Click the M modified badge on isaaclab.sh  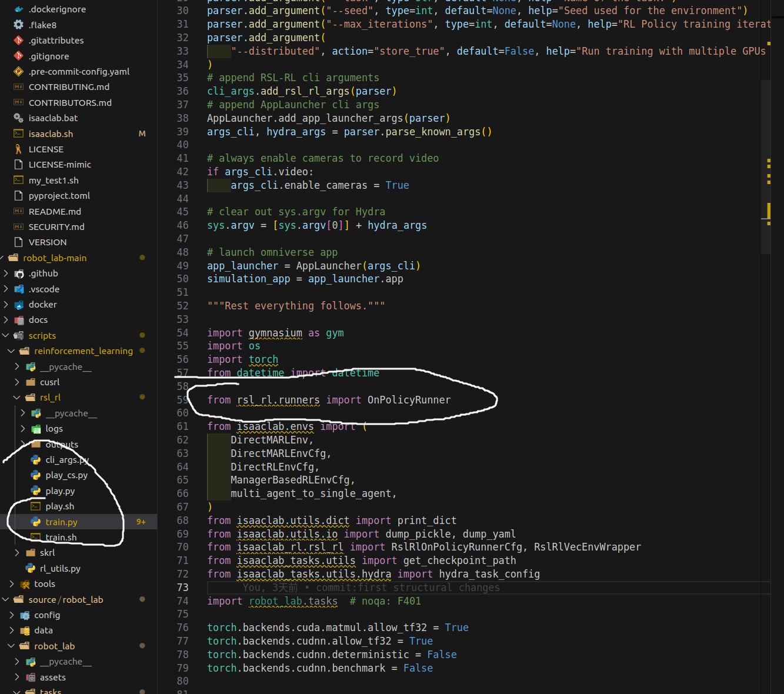(x=142, y=134)
